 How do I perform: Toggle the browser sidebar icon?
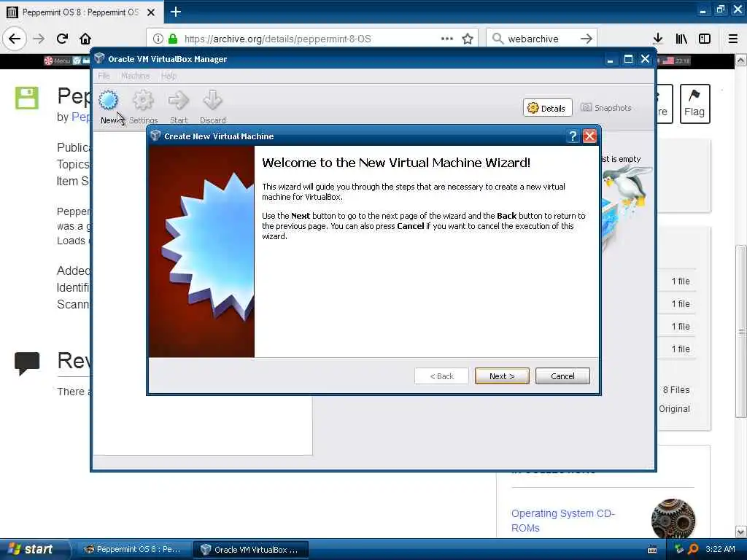(705, 39)
